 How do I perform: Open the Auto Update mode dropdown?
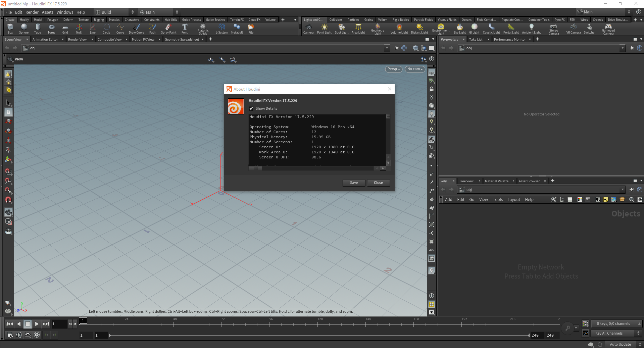pos(624,344)
